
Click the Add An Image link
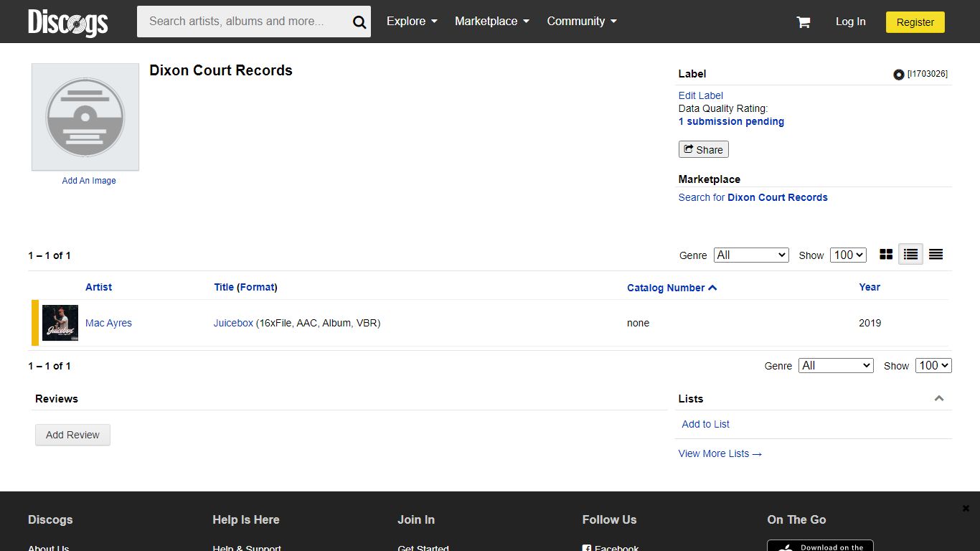[x=89, y=181]
